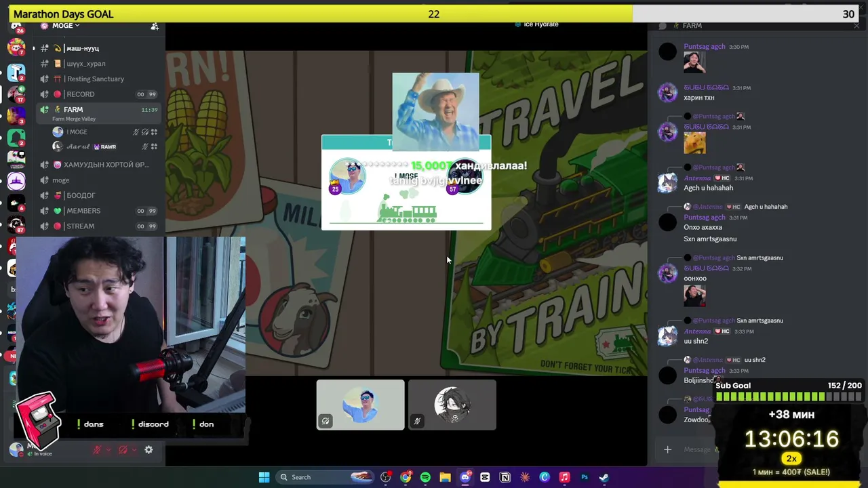
Task: Toggle microphone mute in user panel
Action: pyautogui.click(x=97, y=449)
